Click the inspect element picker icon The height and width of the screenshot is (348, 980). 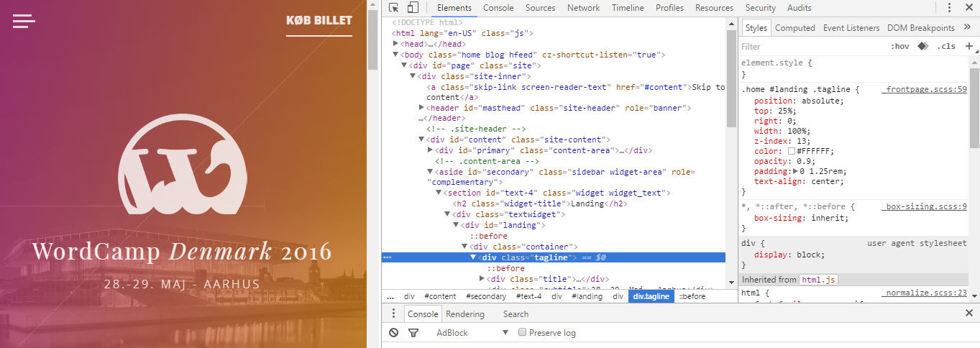click(394, 8)
